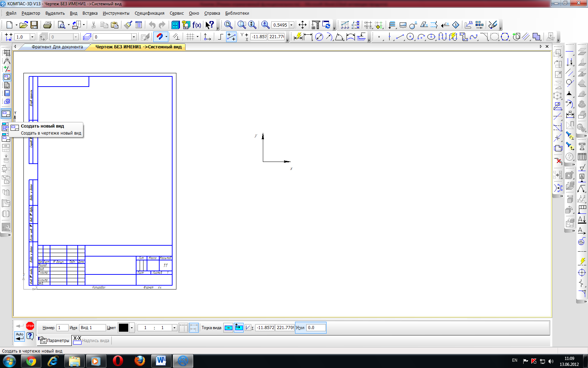Click the pan view cross-arrows icon
This screenshot has width=588, height=368.
[x=302, y=25]
